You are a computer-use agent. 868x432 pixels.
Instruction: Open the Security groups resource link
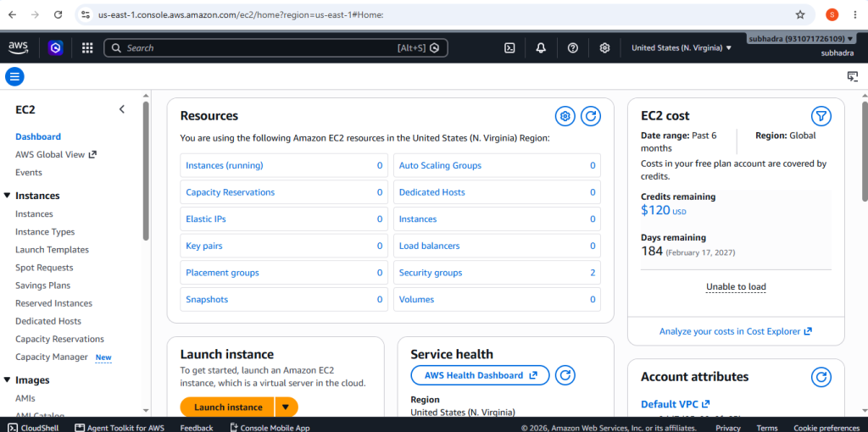(431, 273)
